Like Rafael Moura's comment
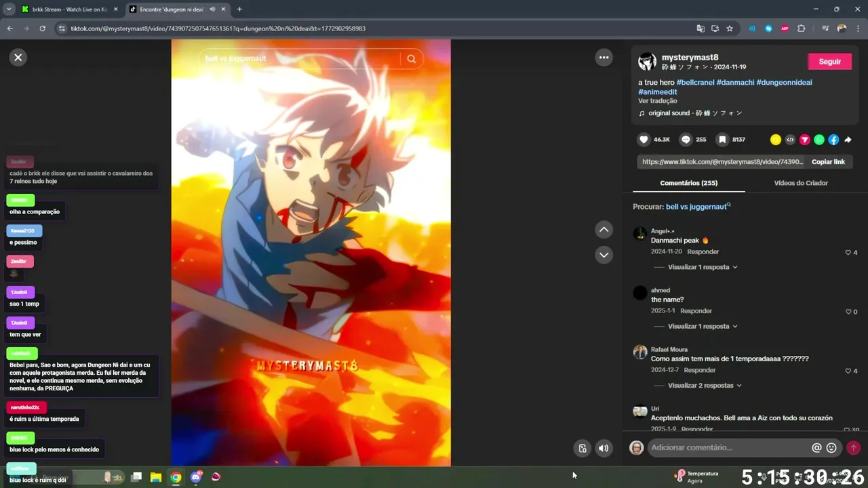Image resolution: width=868 pixels, height=488 pixels. tap(848, 371)
